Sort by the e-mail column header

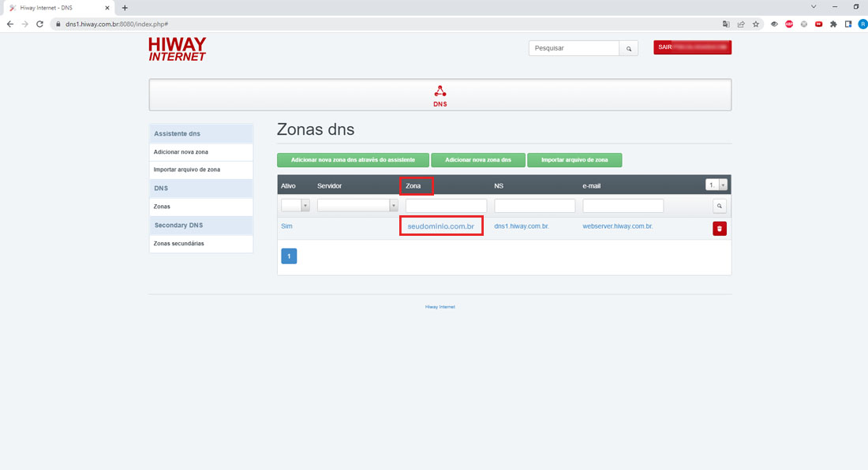(x=592, y=186)
